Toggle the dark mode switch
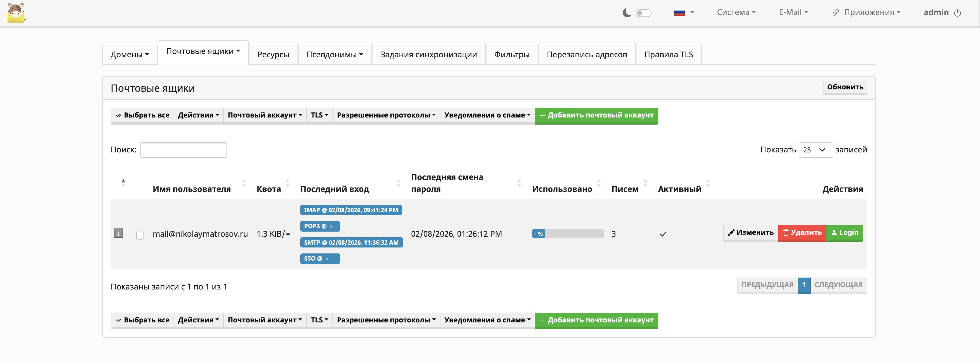The image size is (980, 363). click(x=643, y=13)
